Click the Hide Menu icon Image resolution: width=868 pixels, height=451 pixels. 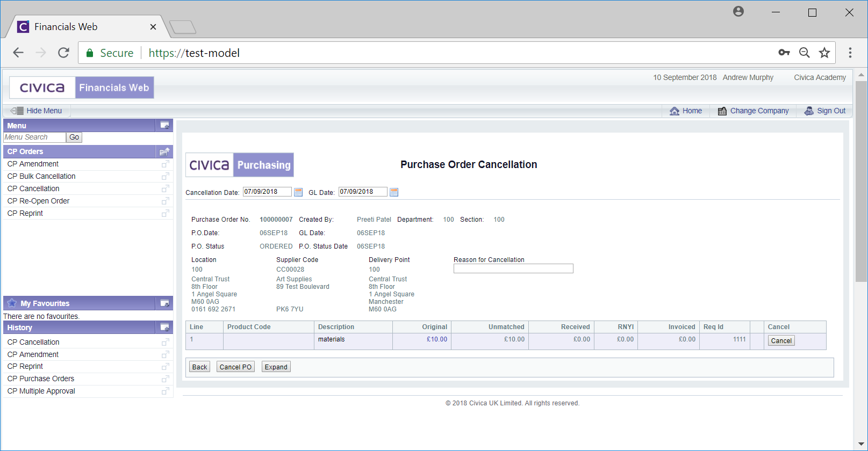[17, 111]
